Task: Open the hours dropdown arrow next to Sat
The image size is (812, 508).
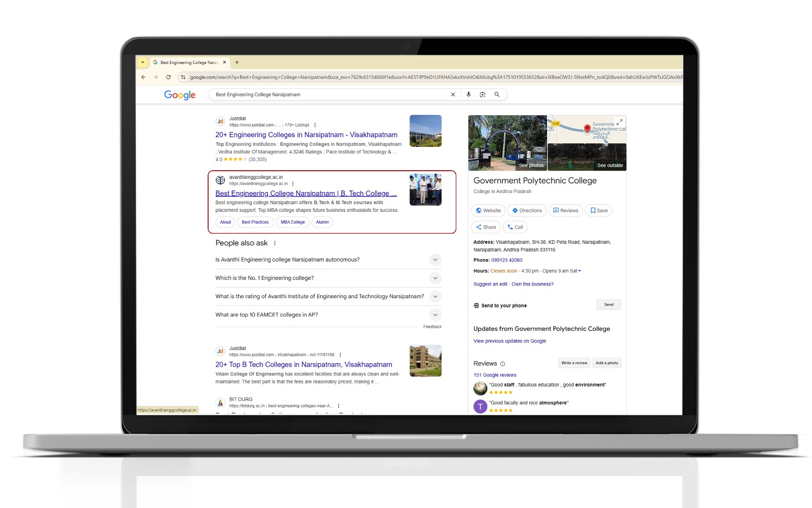Action: pos(580,271)
